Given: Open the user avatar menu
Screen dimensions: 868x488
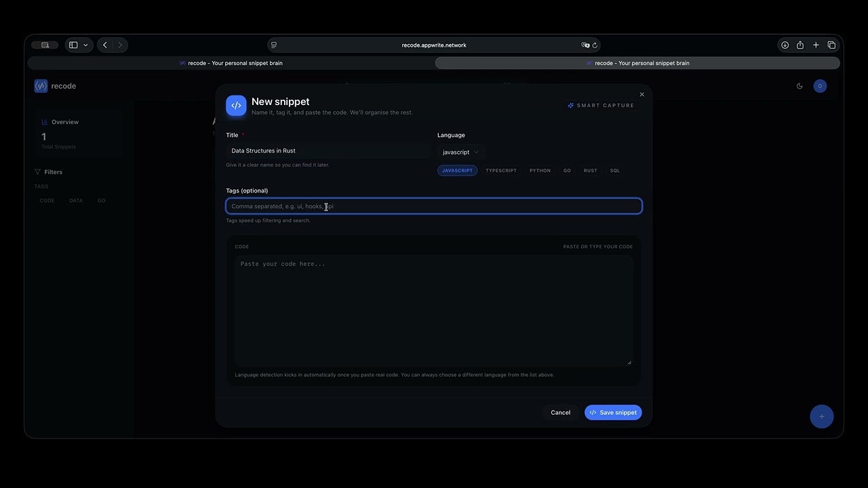Looking at the screenshot, I should 820,86.
